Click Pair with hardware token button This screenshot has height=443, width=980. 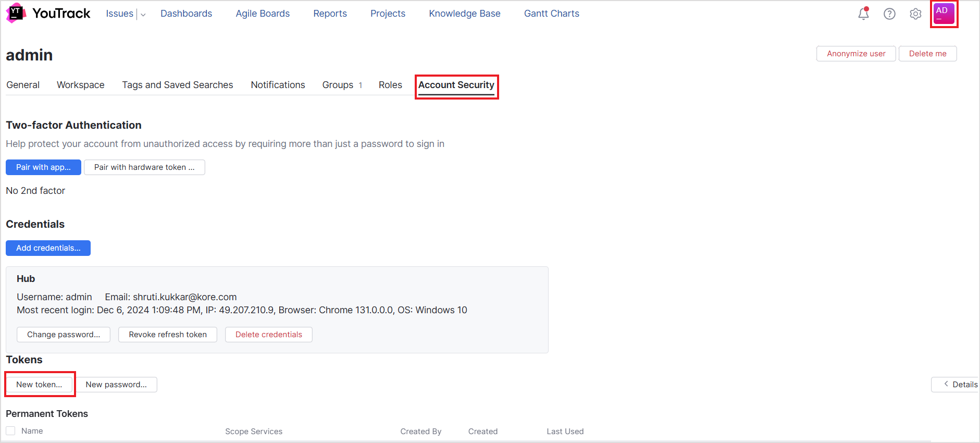click(x=144, y=167)
